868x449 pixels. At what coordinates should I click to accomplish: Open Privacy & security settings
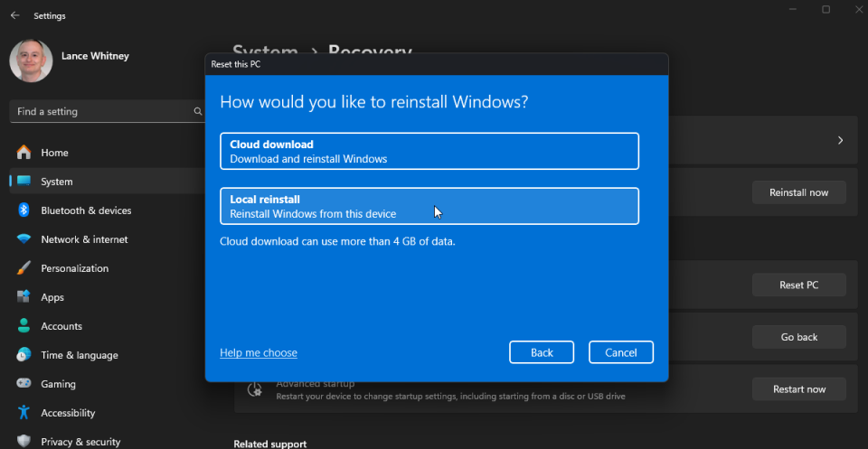[x=80, y=441]
